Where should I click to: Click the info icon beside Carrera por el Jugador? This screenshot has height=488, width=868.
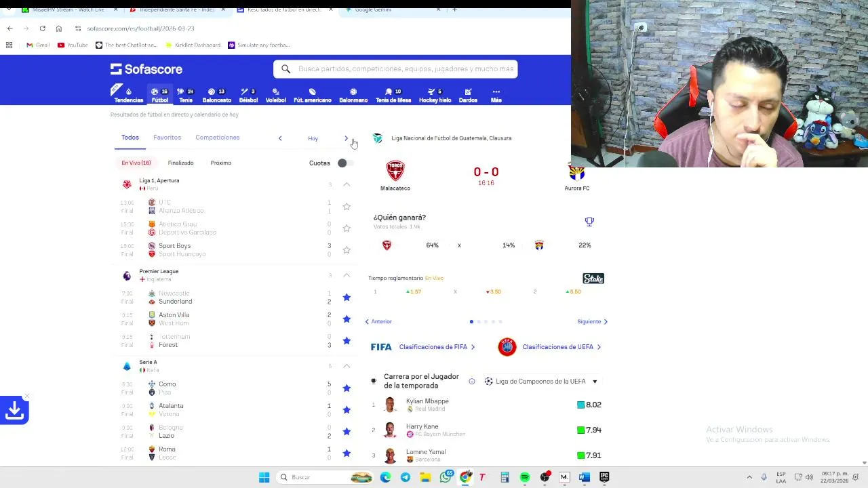tap(472, 382)
